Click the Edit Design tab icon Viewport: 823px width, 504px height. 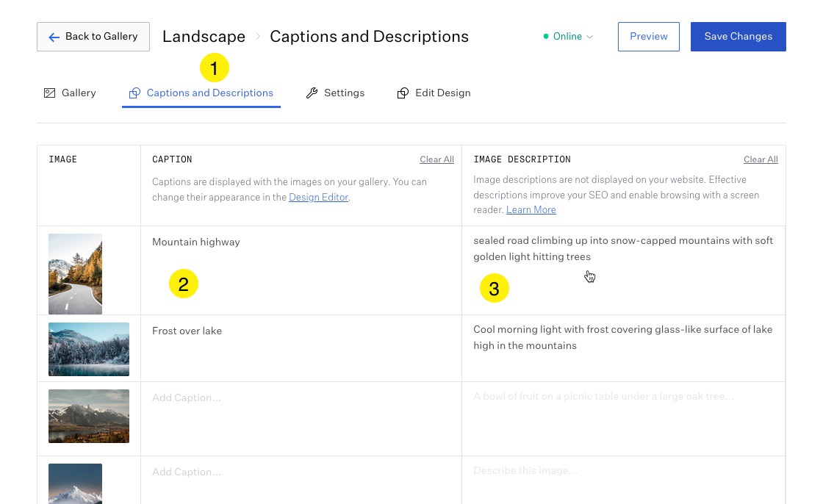(403, 93)
